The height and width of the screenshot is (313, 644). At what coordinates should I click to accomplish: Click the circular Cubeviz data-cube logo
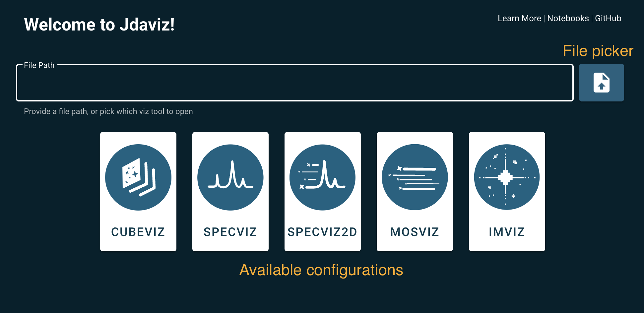coord(138,177)
